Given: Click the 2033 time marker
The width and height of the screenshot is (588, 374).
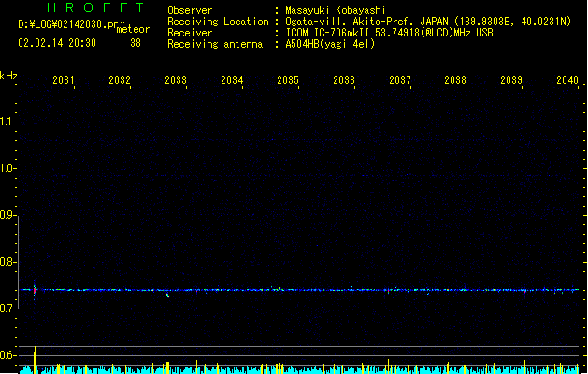Looking at the screenshot, I should (x=176, y=80).
